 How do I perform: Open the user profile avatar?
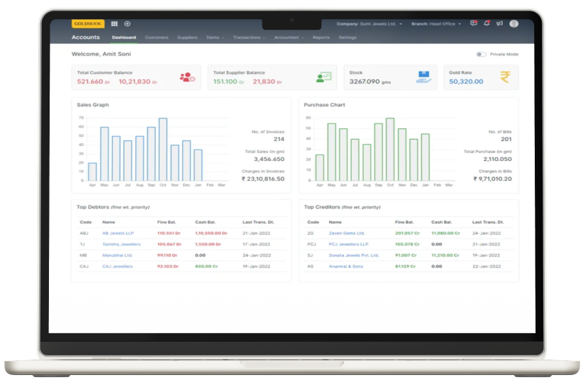tap(514, 23)
